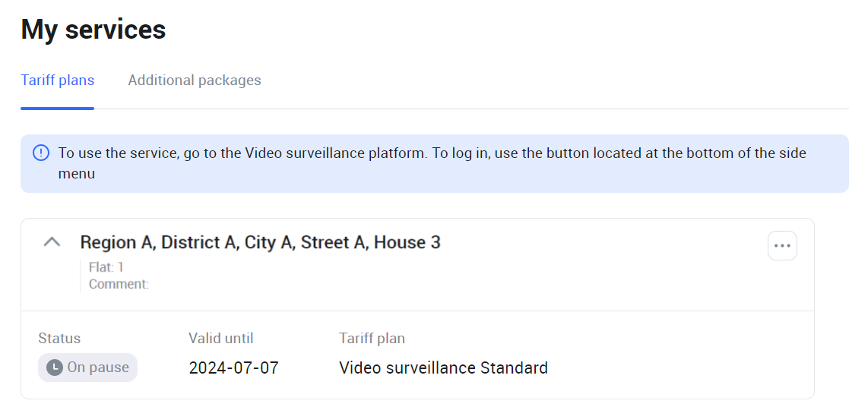Click the Flat: 1 detail line
868x407 pixels.
point(106,267)
